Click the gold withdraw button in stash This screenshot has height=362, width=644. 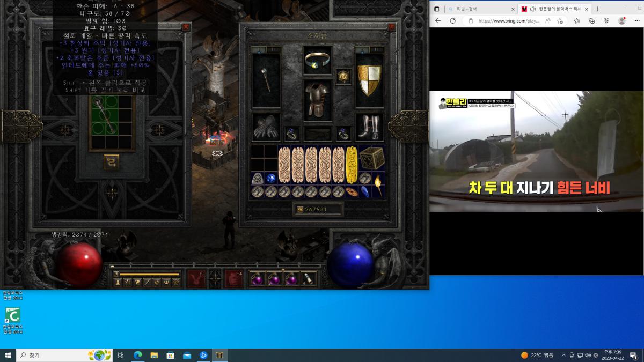tap(112, 161)
